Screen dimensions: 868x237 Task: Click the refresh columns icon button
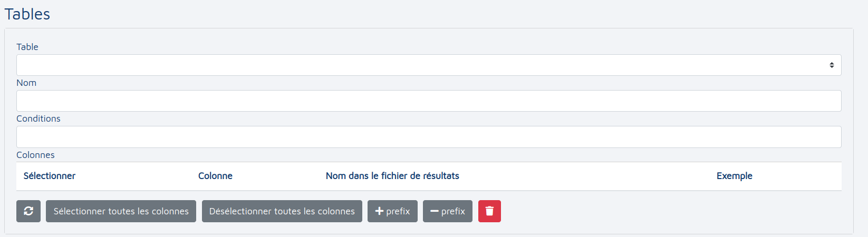tap(28, 211)
